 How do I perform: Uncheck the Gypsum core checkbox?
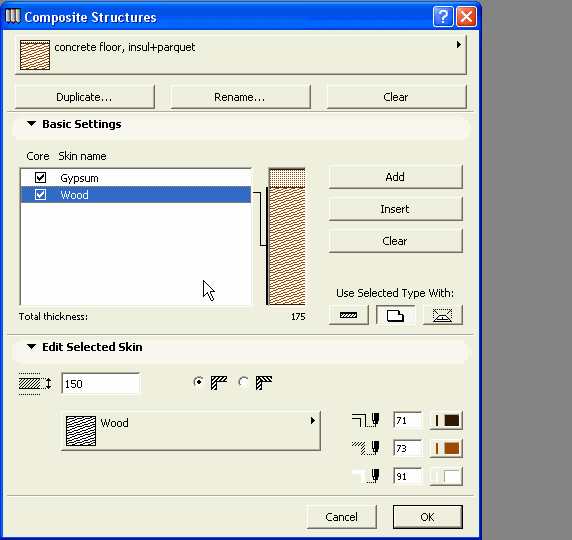click(x=40, y=178)
